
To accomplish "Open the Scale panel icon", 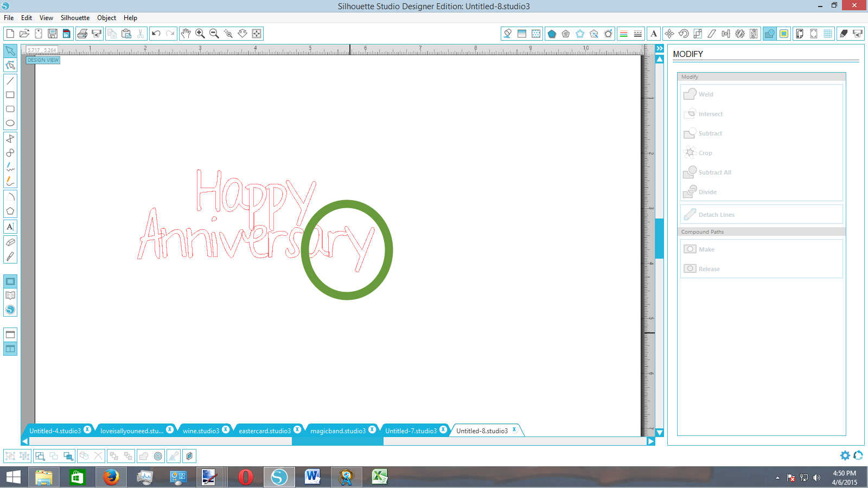I will (698, 34).
